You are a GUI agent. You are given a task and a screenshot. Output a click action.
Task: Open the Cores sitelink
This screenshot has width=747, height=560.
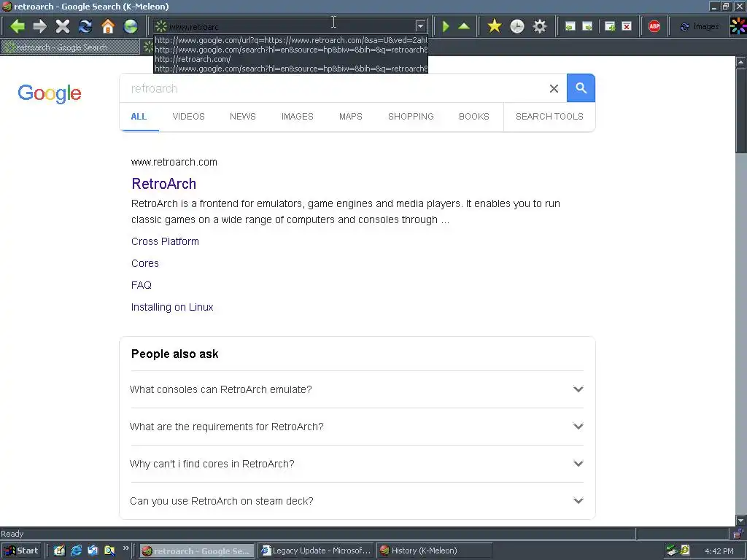145,264
